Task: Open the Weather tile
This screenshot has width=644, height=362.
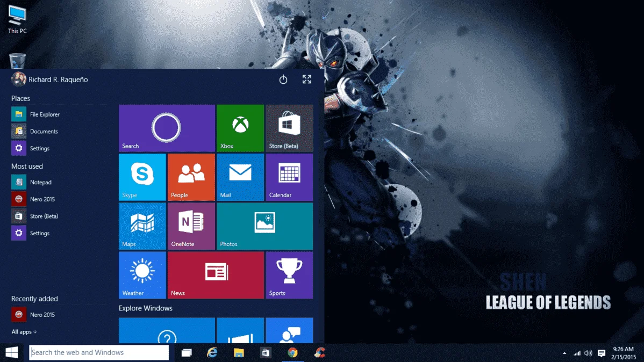Action: (142, 275)
